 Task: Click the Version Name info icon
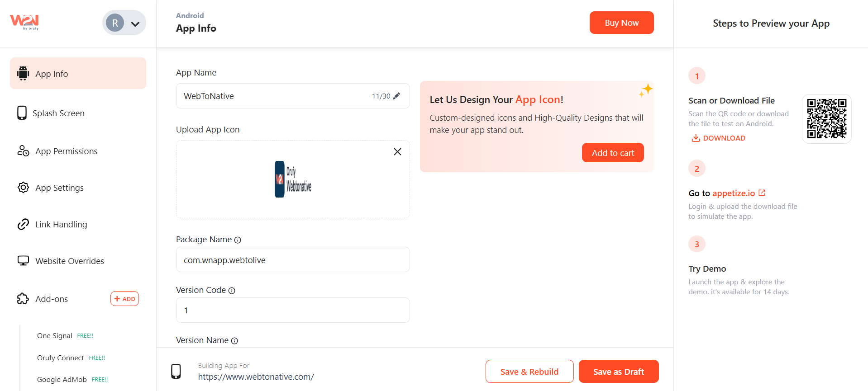click(x=234, y=341)
